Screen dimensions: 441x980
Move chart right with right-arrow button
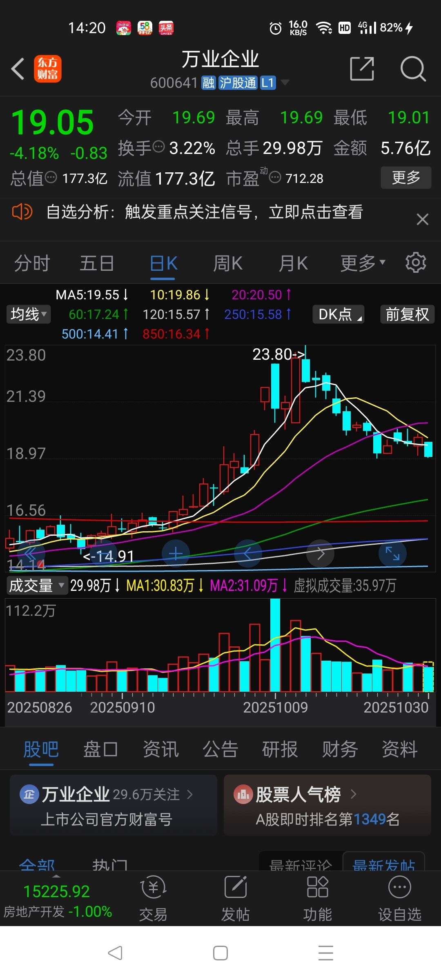(321, 554)
